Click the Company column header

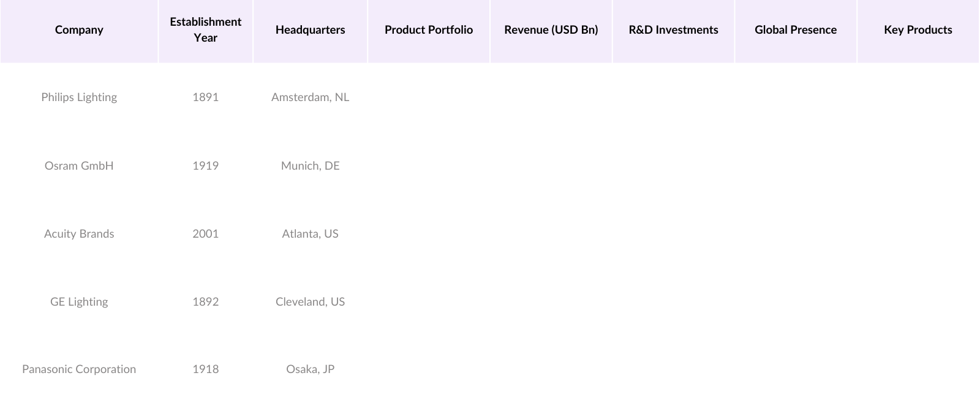[x=79, y=30]
